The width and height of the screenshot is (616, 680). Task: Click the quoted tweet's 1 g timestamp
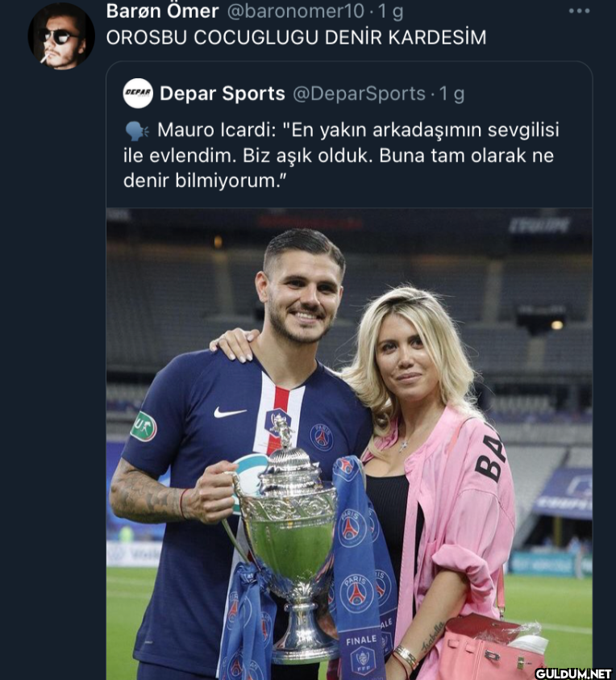tap(452, 94)
